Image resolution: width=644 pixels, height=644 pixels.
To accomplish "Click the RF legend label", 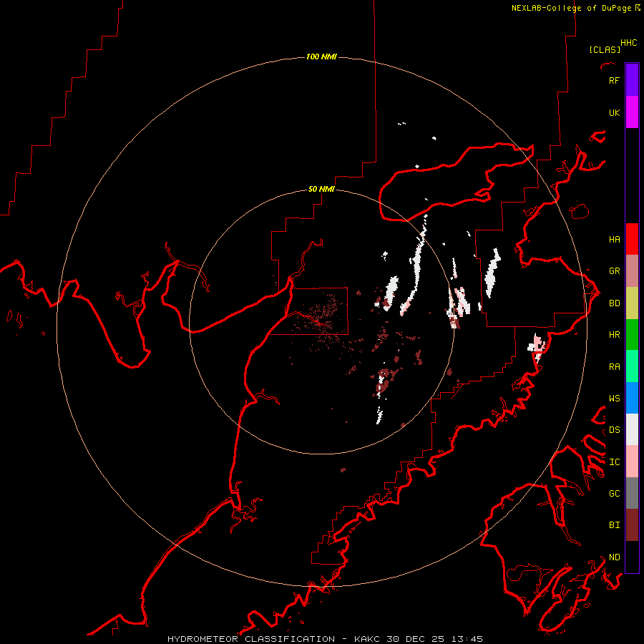I will click(614, 80).
